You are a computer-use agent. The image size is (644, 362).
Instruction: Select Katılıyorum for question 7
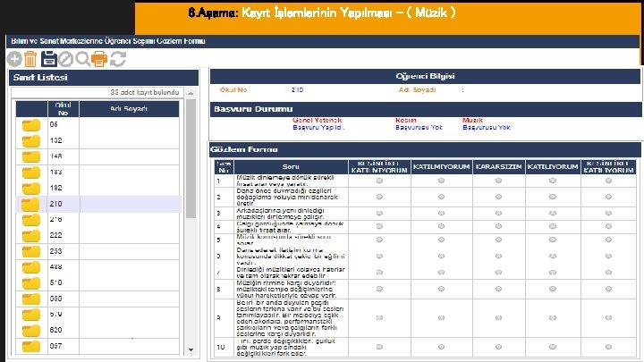[x=553, y=273]
